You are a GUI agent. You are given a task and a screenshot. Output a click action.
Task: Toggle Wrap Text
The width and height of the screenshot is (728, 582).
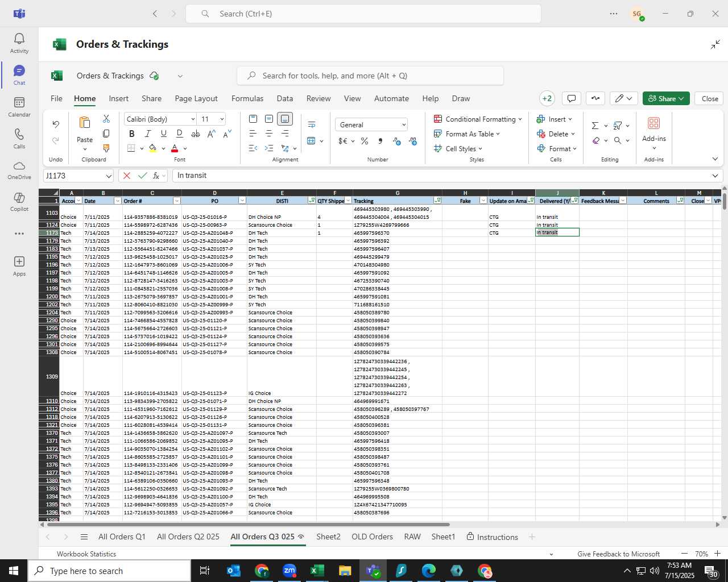[x=312, y=124]
